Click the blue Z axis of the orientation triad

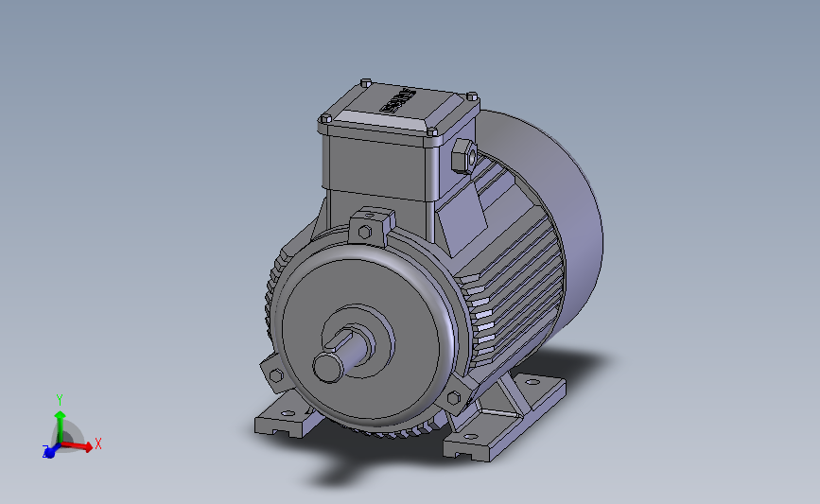[51, 451]
